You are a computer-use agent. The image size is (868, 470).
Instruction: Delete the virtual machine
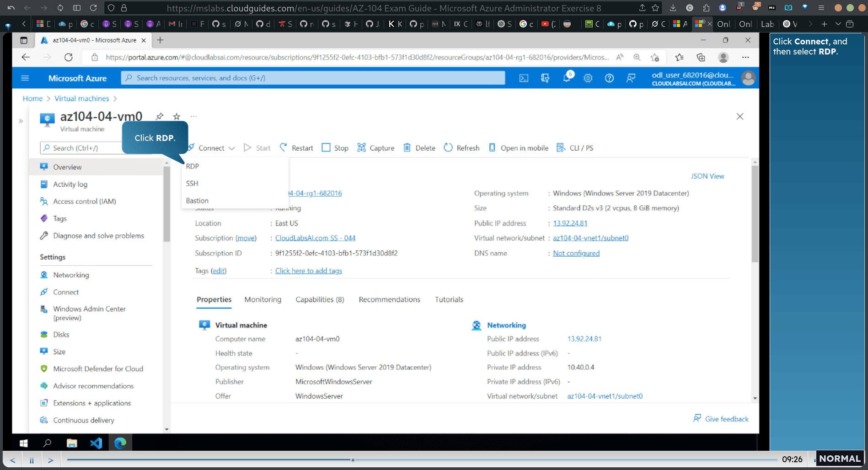[x=419, y=148]
